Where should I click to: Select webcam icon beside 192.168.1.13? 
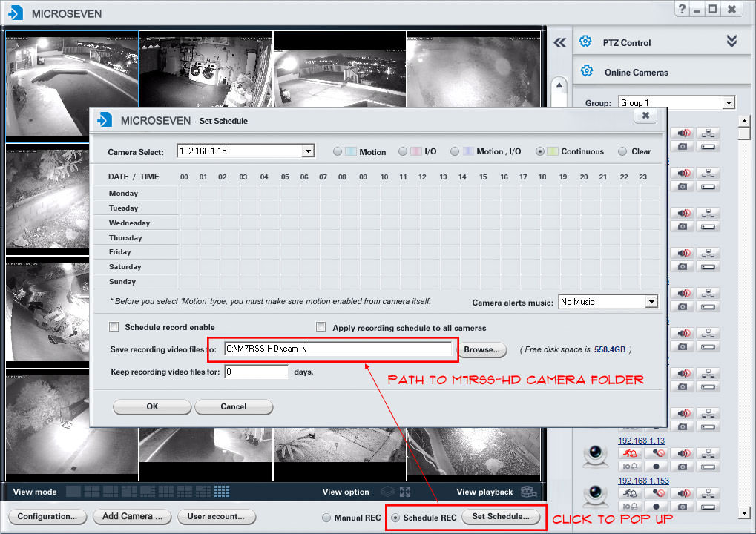click(596, 456)
